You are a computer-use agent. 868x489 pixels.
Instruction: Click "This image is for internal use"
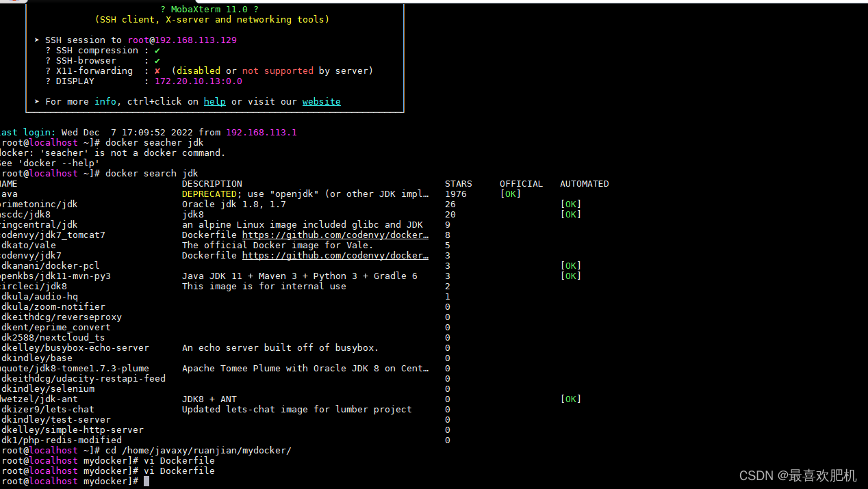point(264,286)
